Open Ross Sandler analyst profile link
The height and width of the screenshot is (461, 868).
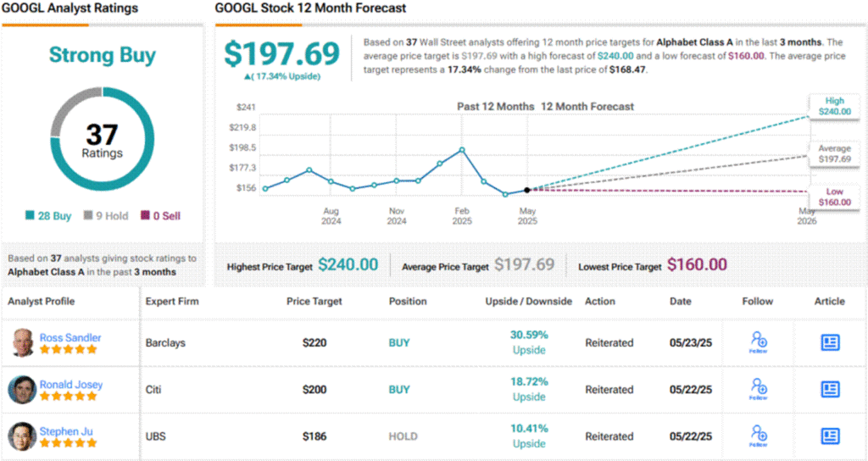coord(70,337)
